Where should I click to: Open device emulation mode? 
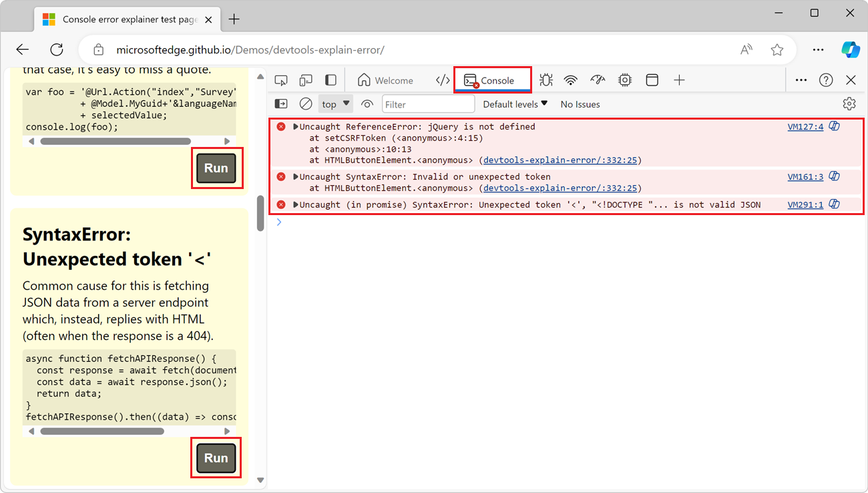tap(306, 79)
